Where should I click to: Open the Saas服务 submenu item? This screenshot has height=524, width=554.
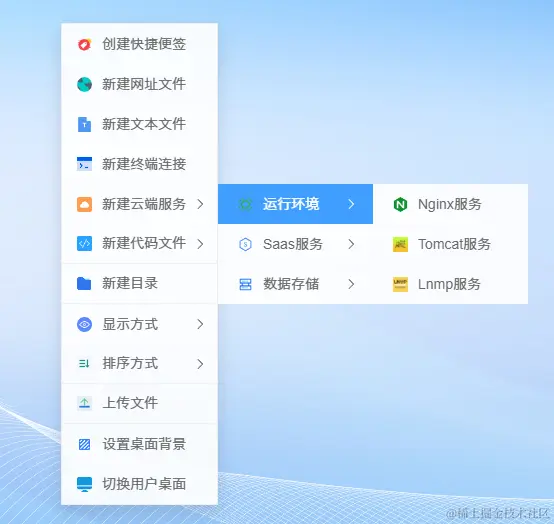(x=295, y=244)
